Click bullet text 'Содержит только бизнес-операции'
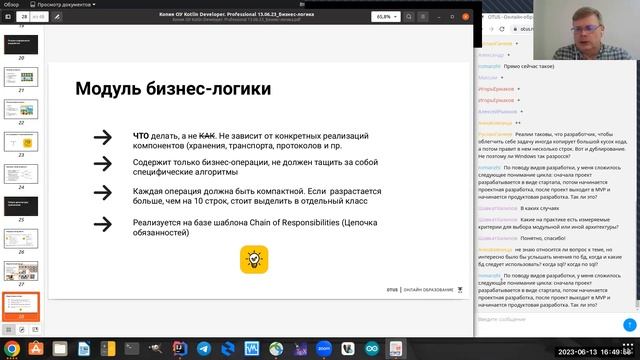Screen dimensions: 640x360 click(201, 162)
